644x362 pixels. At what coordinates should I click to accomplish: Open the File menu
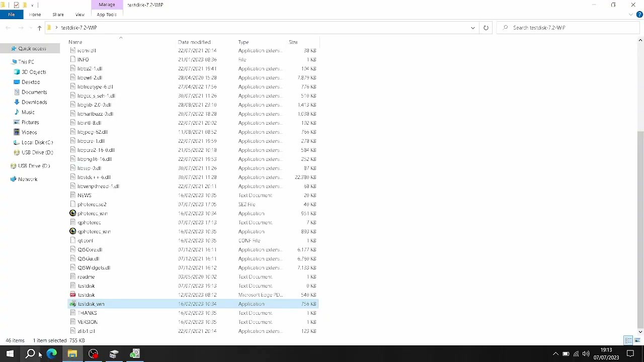(11, 15)
